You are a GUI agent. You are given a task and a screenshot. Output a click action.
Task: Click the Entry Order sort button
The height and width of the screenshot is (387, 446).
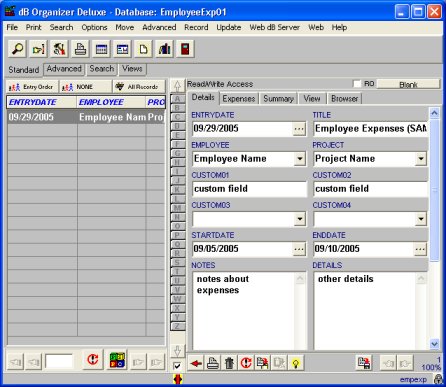(32, 87)
